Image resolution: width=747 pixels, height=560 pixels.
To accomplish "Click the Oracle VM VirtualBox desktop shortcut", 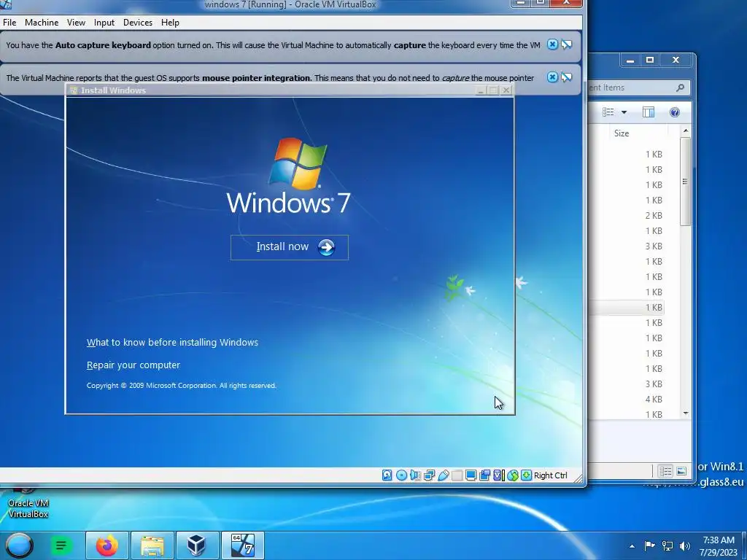I will tap(28, 503).
